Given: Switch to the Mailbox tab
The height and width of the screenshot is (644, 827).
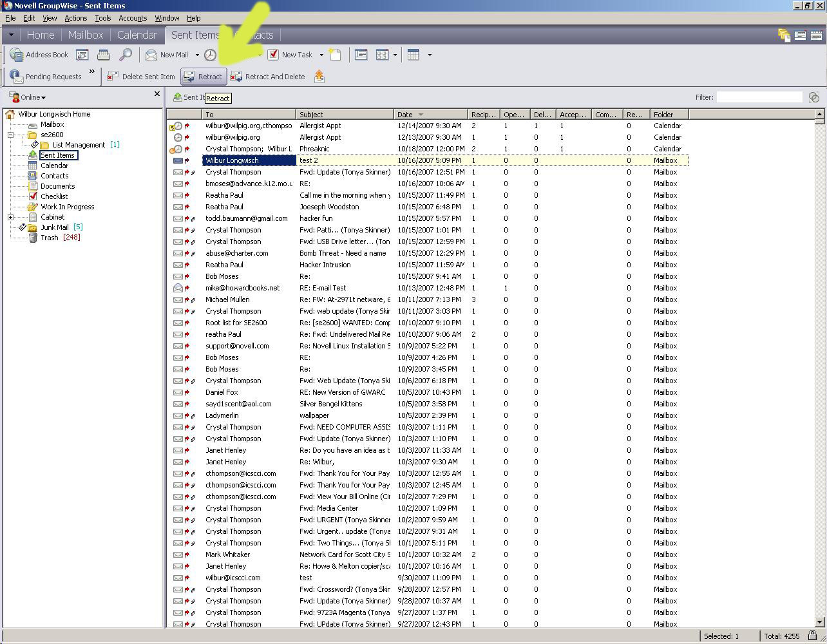Looking at the screenshot, I should [85, 35].
